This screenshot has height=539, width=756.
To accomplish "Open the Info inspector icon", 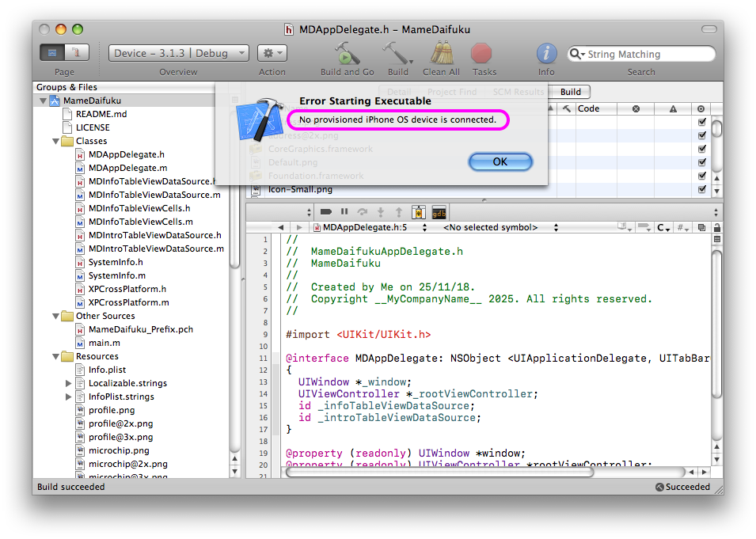I will (x=546, y=54).
